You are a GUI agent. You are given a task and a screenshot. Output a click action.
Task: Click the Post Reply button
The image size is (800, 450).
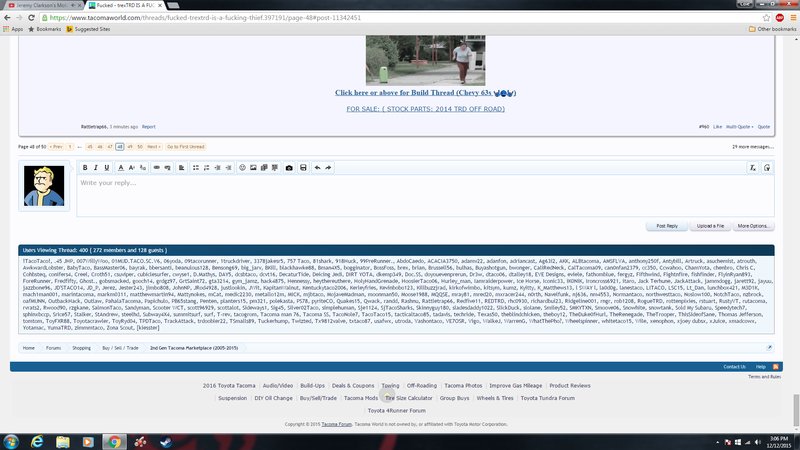click(667, 226)
